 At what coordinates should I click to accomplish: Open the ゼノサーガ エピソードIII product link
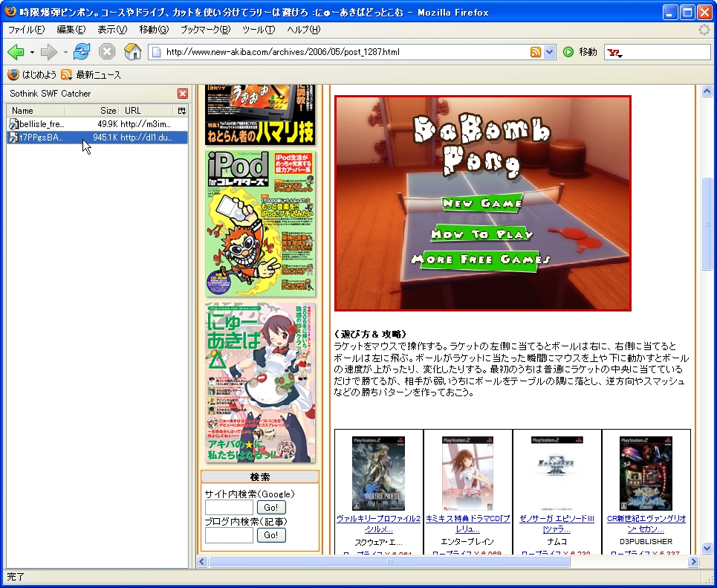tap(557, 524)
